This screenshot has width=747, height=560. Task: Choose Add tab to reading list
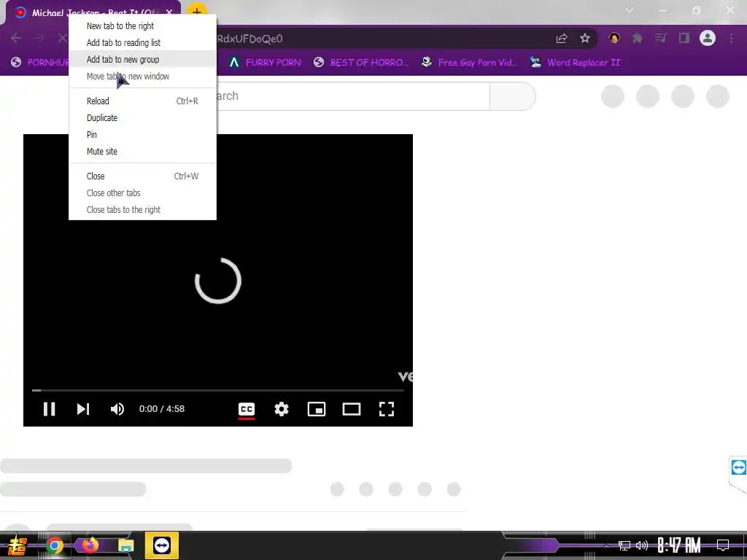click(x=142, y=42)
